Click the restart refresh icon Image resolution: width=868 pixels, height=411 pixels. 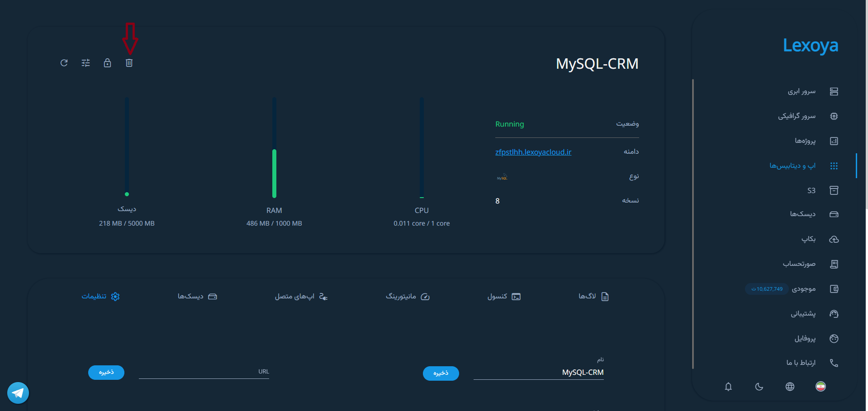point(64,63)
